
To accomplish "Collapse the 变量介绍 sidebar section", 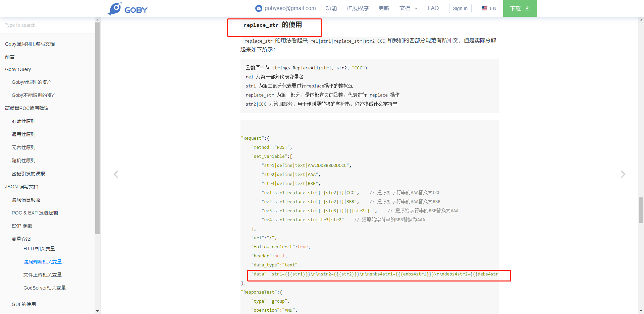I will pyautogui.click(x=21, y=239).
